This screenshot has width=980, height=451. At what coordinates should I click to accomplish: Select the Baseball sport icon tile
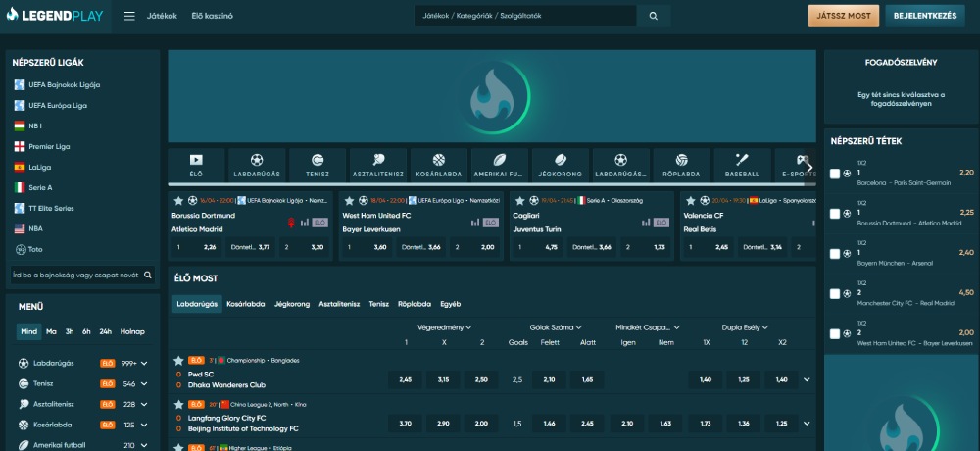(742, 165)
